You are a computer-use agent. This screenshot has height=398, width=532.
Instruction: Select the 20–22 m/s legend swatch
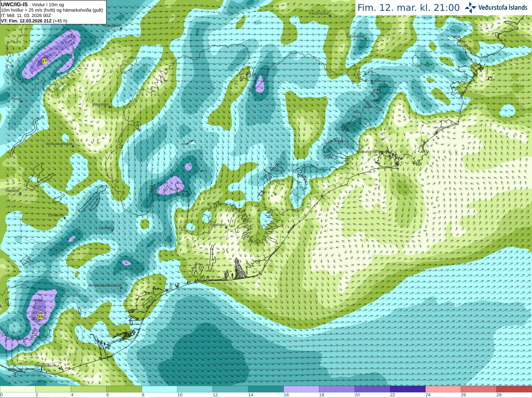tap(372, 389)
